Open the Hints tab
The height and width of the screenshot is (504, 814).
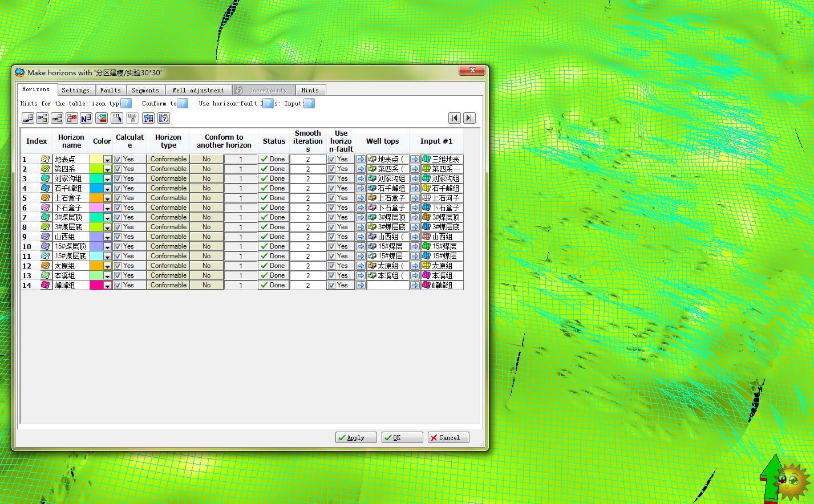click(310, 90)
